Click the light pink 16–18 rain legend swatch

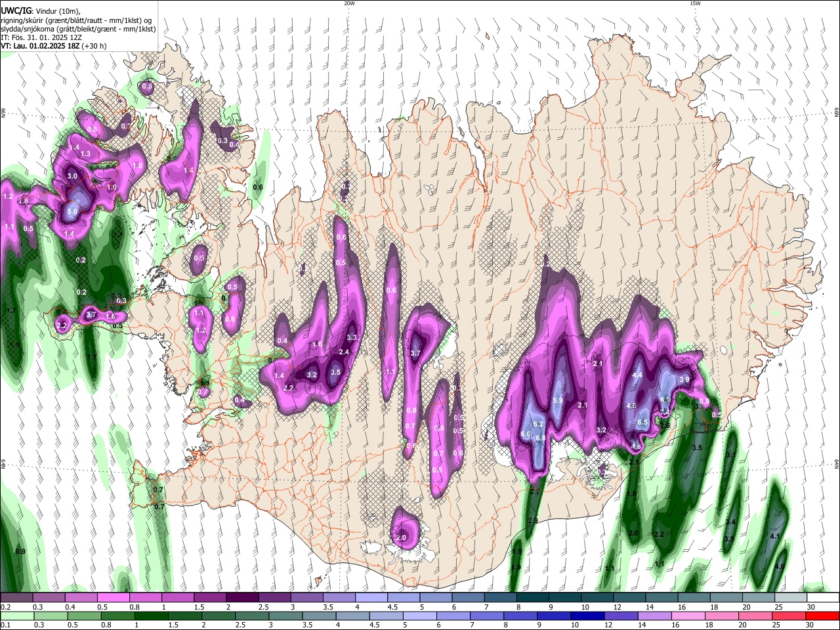pyautogui.click(x=689, y=616)
